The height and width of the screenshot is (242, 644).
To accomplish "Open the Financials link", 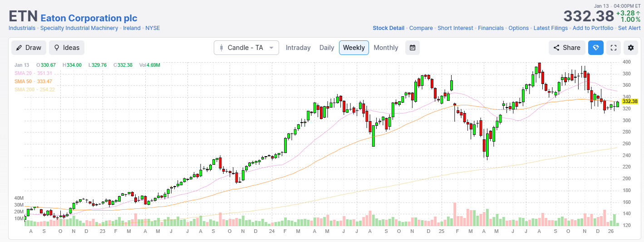I will tap(491, 28).
